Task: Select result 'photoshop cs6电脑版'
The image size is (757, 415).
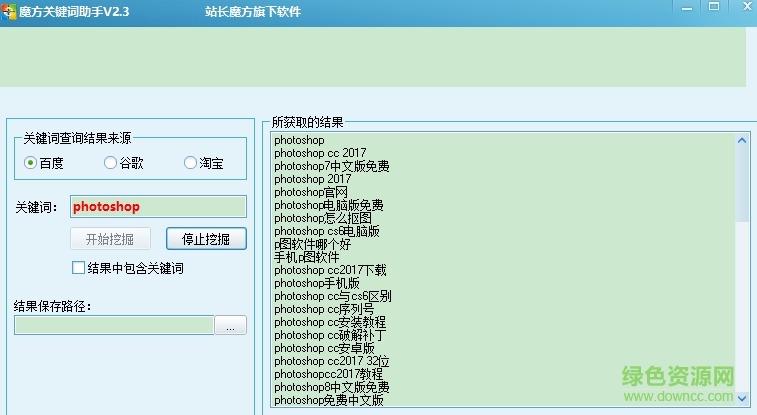Action: click(x=327, y=231)
